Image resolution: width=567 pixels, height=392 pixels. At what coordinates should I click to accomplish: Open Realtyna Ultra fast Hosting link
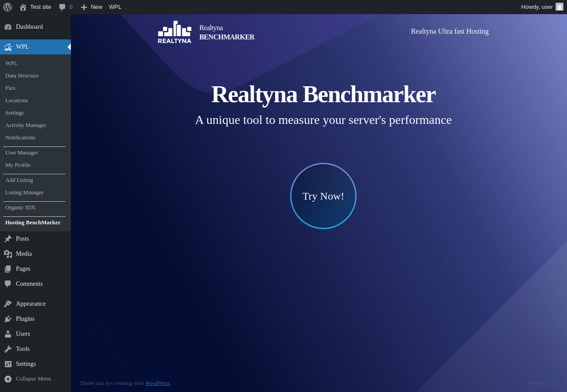tap(450, 31)
